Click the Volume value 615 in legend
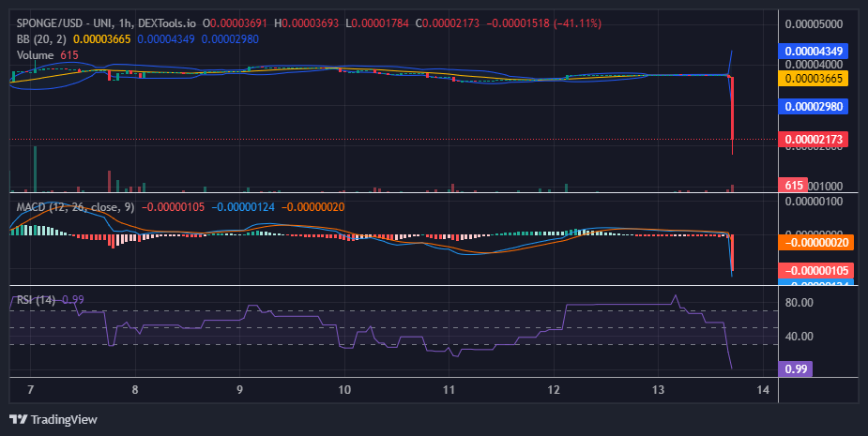868x436 pixels. tap(69, 55)
